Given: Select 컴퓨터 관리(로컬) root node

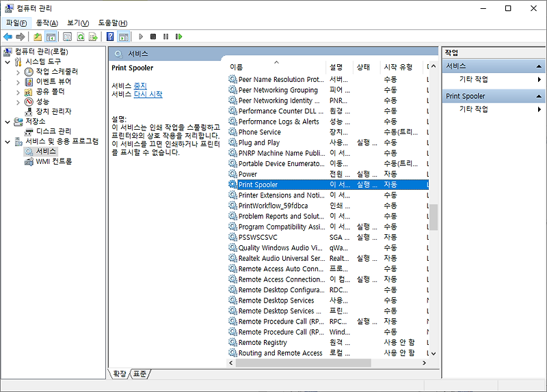Looking at the screenshot, I should (x=42, y=52).
